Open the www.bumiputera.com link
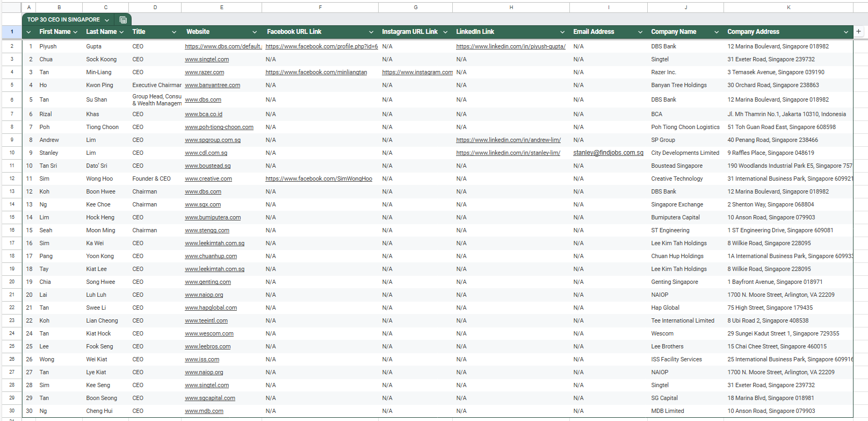 [213, 218]
